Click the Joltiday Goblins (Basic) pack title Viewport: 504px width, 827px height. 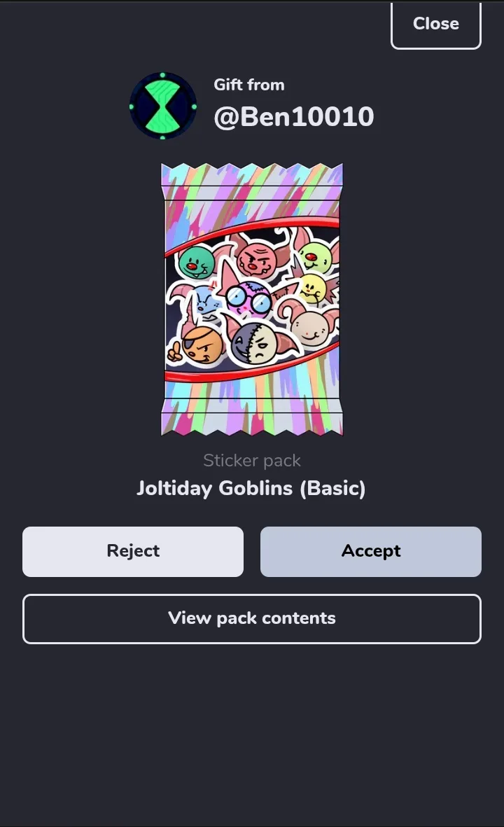coord(251,488)
